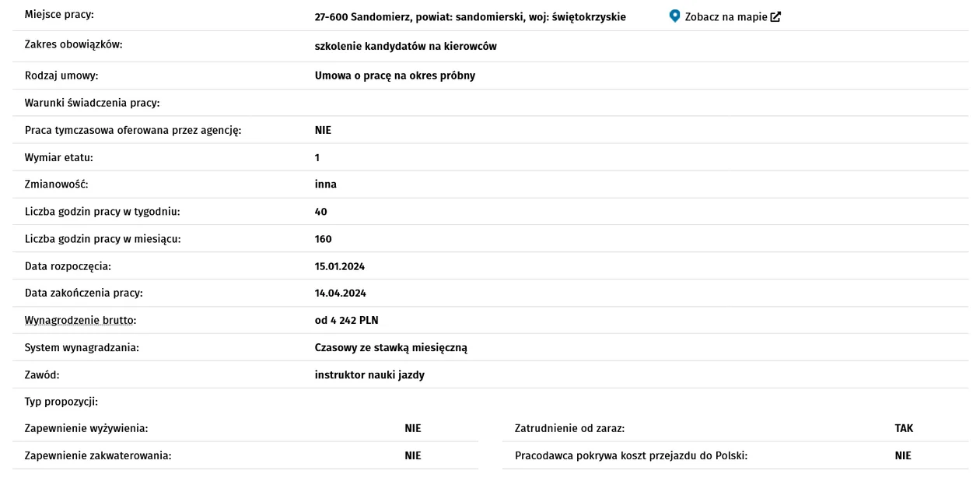Click the "Typ propozycji" label
The width and height of the screenshot is (980, 485).
pos(61,402)
